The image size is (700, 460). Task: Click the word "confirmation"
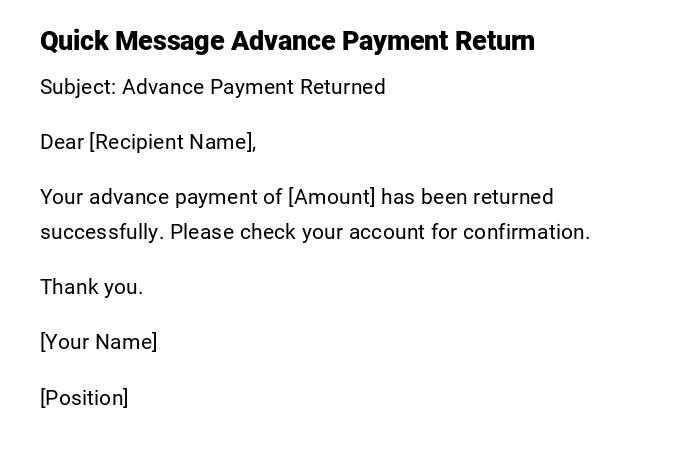(526, 232)
